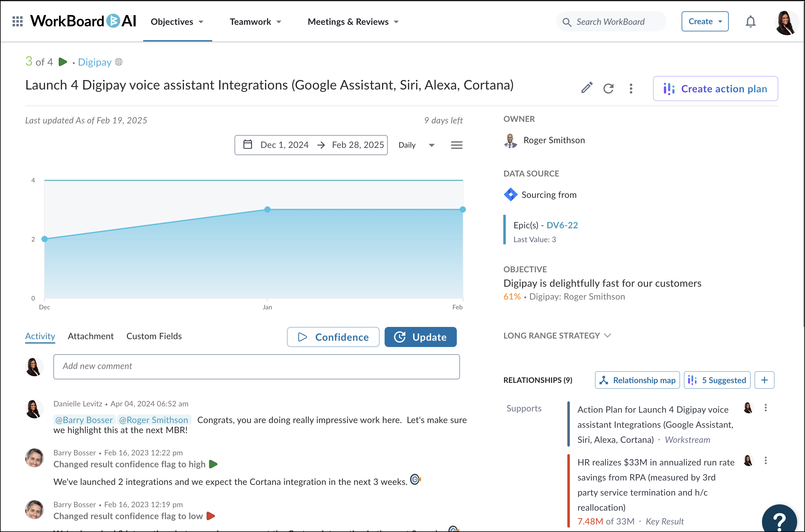This screenshot has width=805, height=532.
Task: Click the green confidence flag beside 3 of 4
Action: click(x=63, y=62)
